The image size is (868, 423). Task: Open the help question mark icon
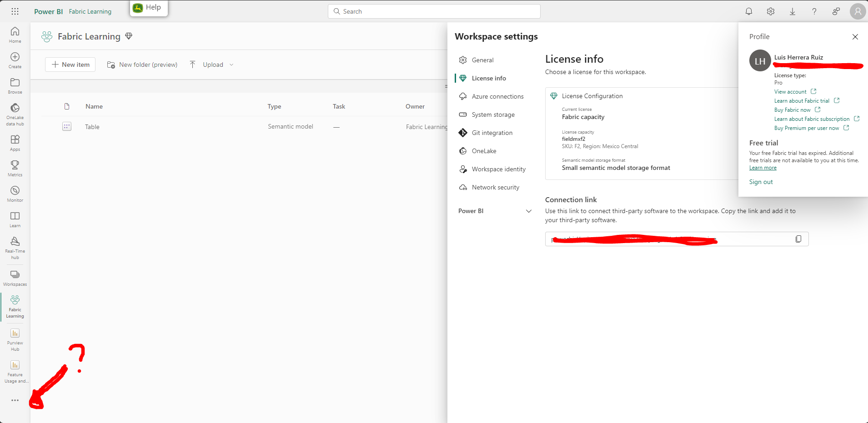[x=814, y=11]
